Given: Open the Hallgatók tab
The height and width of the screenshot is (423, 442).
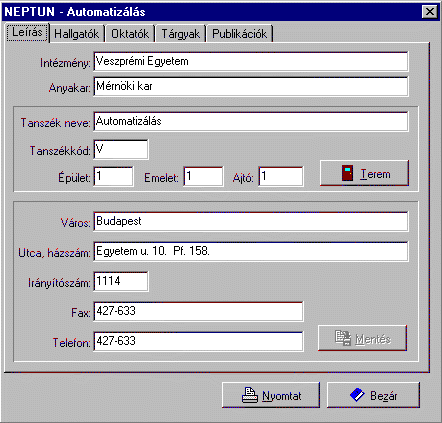Looking at the screenshot, I should pyautogui.click(x=77, y=34).
